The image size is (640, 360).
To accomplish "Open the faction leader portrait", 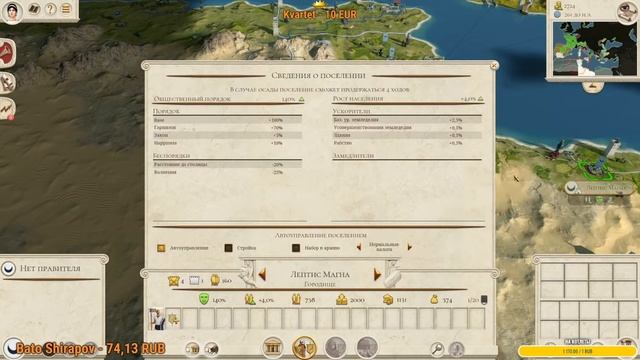I will (12, 11).
